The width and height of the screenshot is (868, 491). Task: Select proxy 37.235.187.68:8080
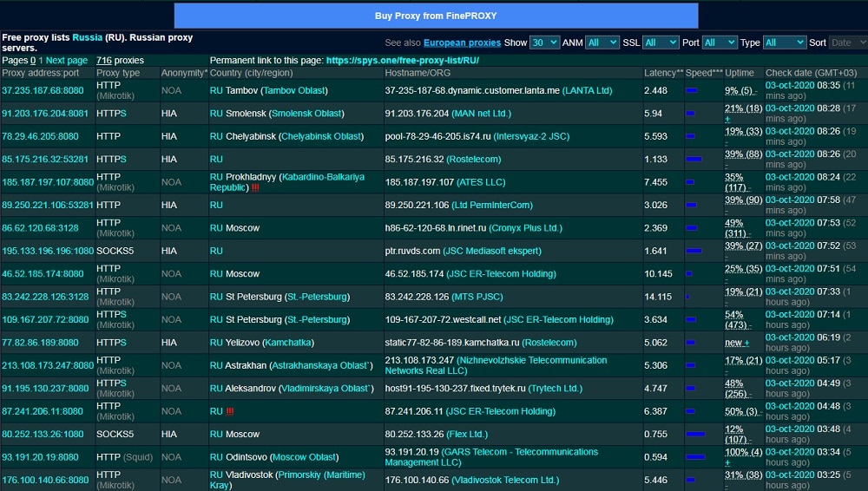click(43, 90)
